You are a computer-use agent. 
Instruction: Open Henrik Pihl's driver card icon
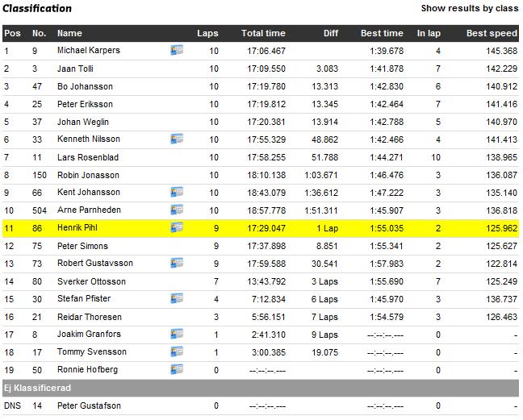click(177, 227)
